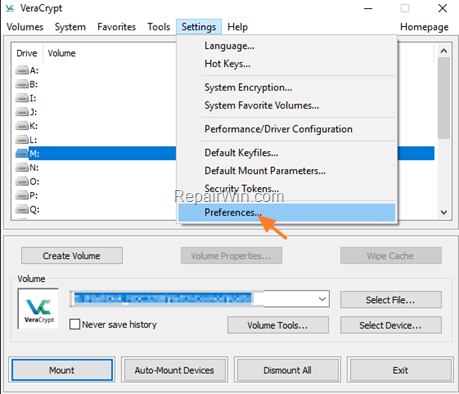Viewport: 459px width, 394px height.
Task: Select System Encryption... menu entry
Action: point(287,88)
